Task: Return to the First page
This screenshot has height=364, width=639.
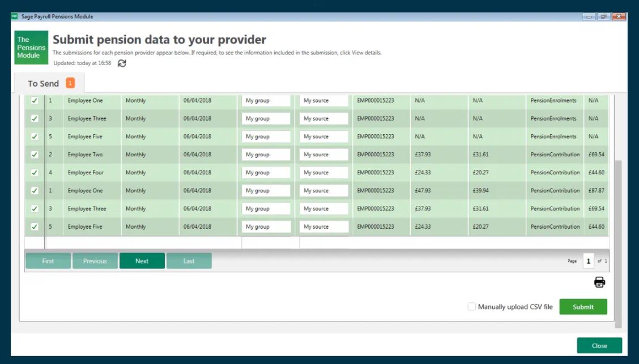Action: (48, 260)
